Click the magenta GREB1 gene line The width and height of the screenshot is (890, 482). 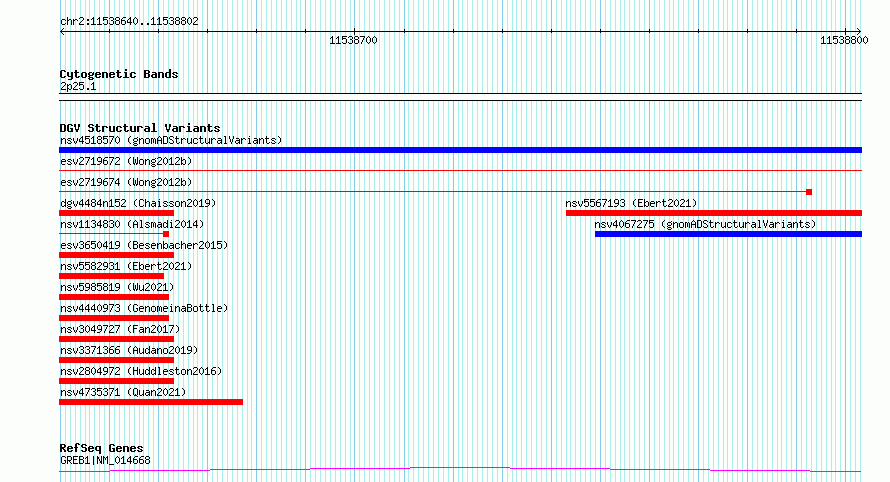[x=460, y=469]
